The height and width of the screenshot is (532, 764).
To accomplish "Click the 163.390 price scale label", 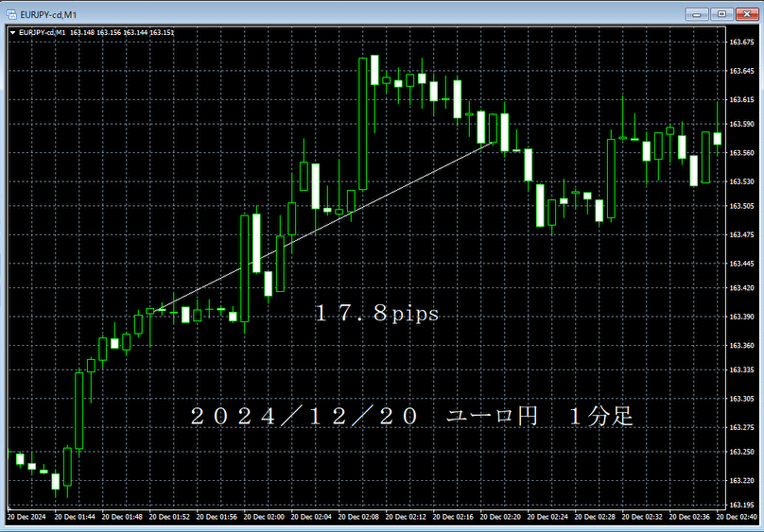I will [x=741, y=317].
